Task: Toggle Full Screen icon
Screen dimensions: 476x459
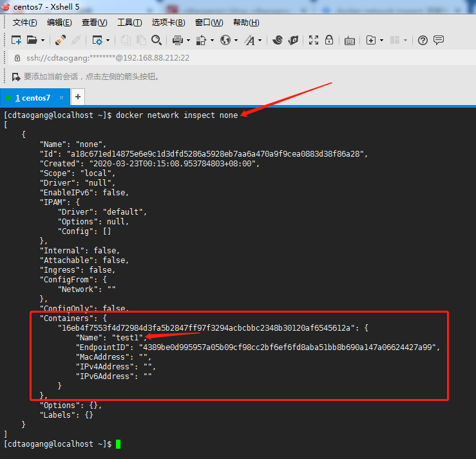Action: [x=314, y=40]
